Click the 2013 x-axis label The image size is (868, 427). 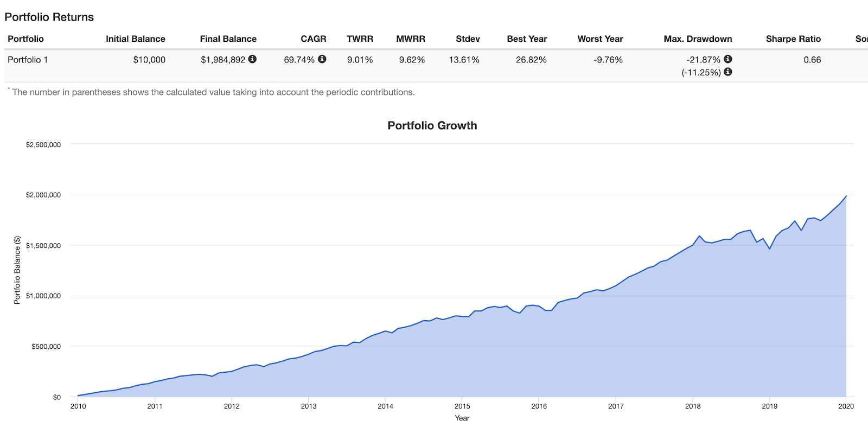click(x=309, y=406)
